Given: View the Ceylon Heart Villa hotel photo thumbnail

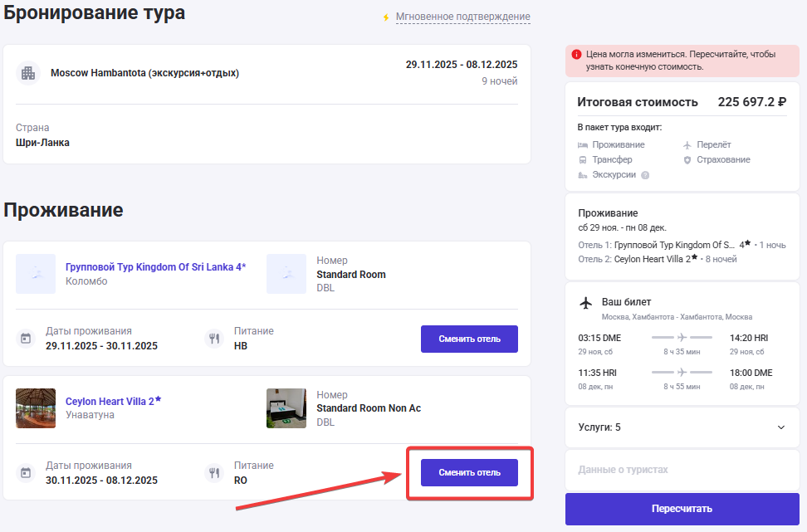Looking at the screenshot, I should pyautogui.click(x=36, y=408).
